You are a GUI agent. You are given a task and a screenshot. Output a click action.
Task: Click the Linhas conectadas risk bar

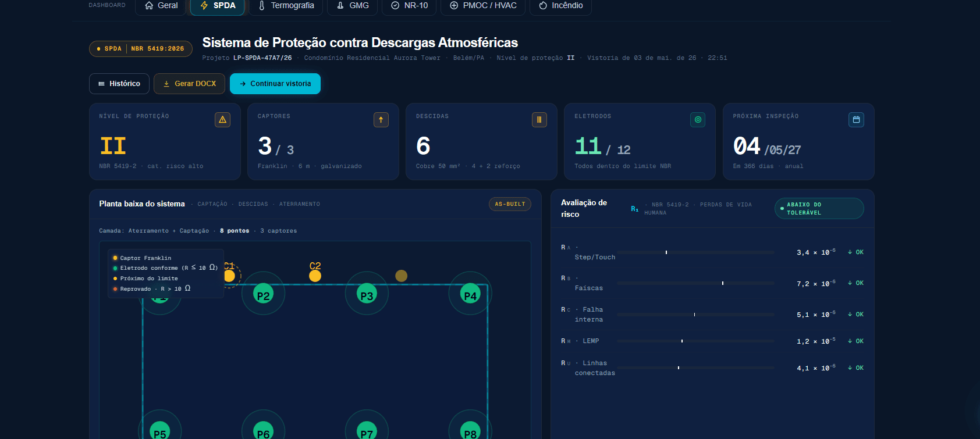pos(696,368)
